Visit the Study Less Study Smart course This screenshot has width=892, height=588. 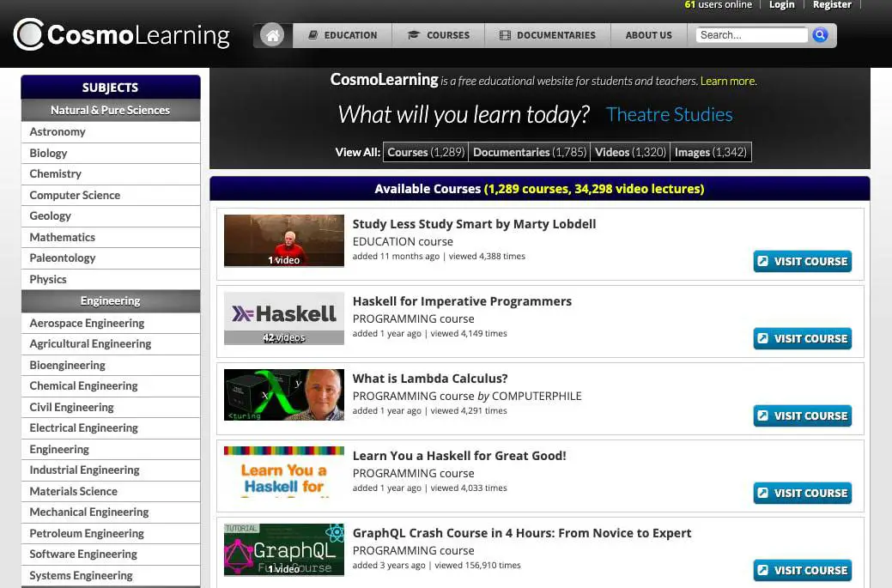coord(803,262)
